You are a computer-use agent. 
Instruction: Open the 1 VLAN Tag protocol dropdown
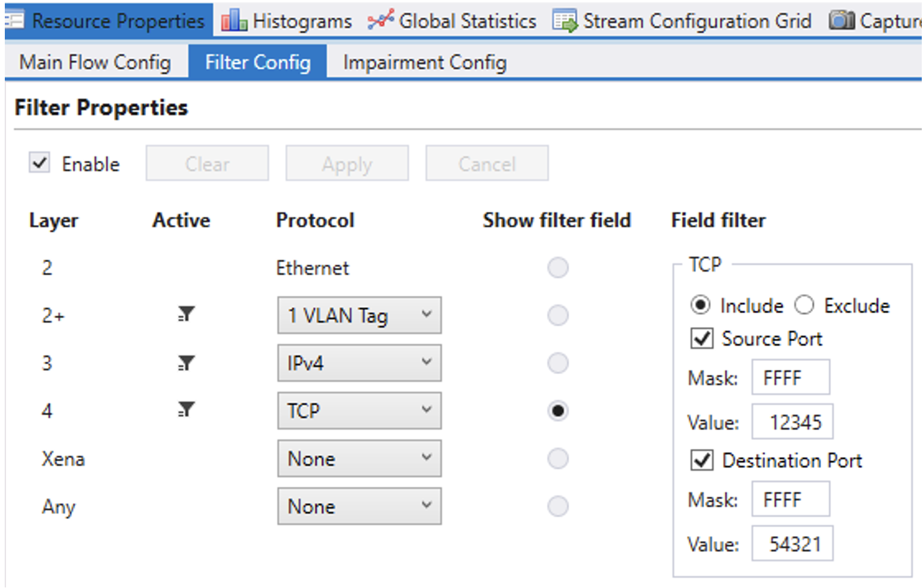tap(359, 315)
